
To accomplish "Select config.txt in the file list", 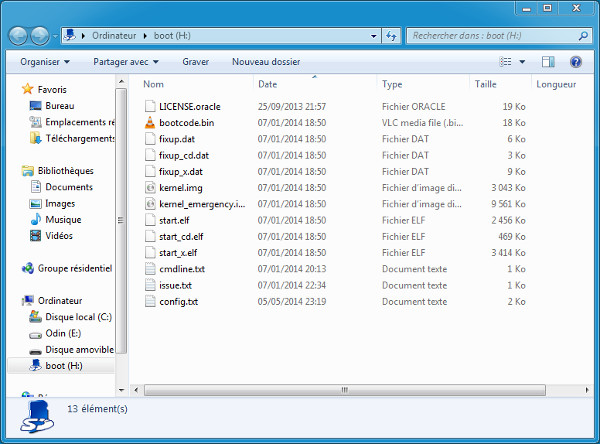I will point(178,301).
